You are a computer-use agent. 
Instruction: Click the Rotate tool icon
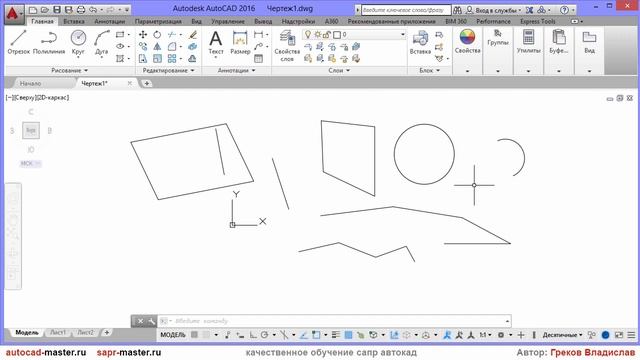157,35
